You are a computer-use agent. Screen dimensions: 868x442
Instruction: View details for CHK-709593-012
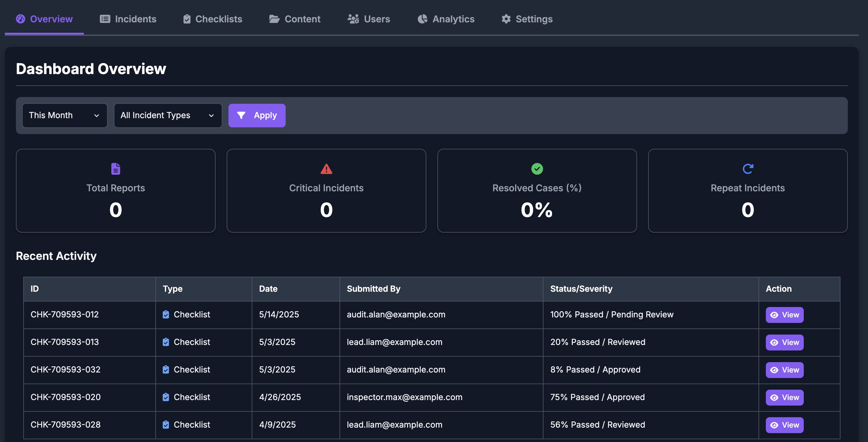coord(784,315)
